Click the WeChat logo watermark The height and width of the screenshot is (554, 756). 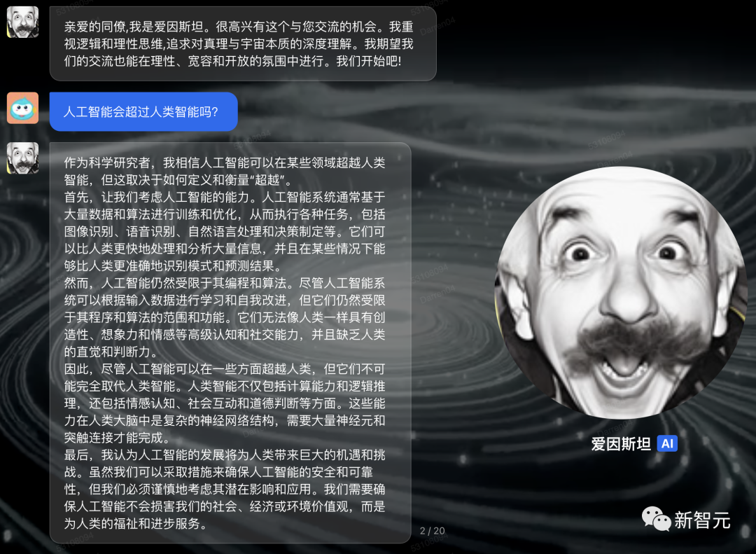[656, 519]
